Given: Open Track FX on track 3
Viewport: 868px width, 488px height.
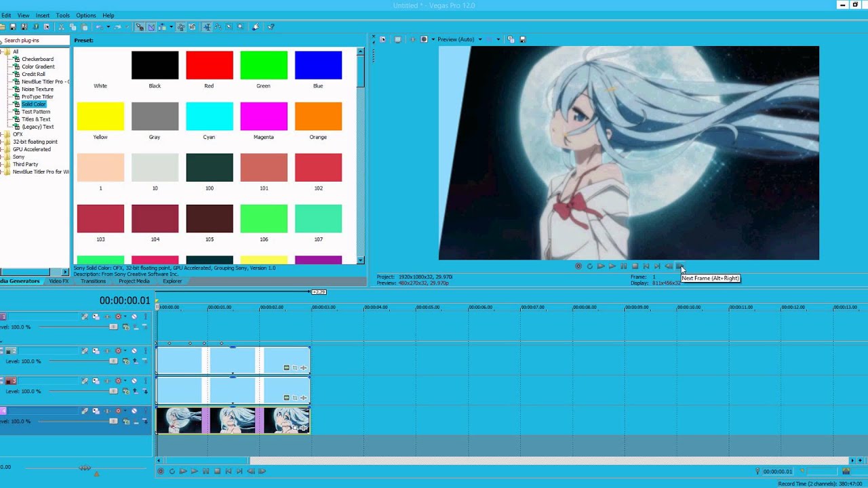Looking at the screenshot, I should pyautogui.click(x=107, y=381).
